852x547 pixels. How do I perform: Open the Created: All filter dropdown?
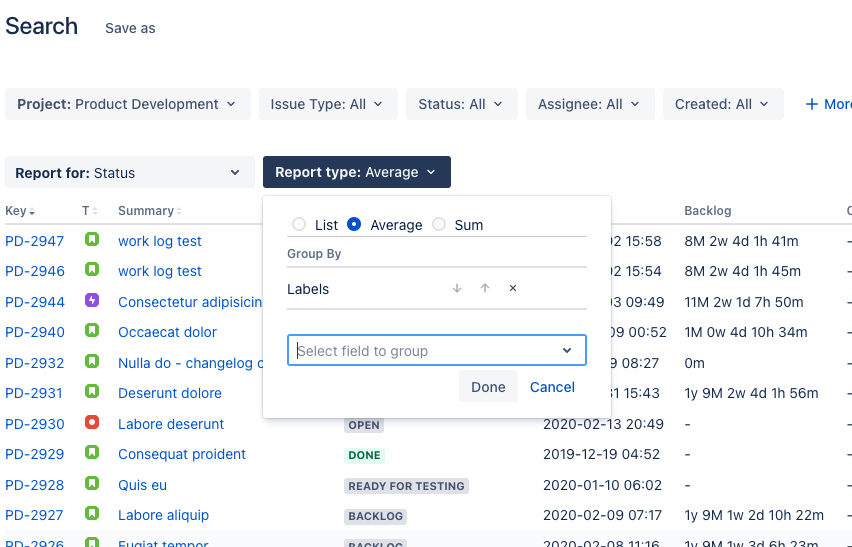click(x=723, y=104)
